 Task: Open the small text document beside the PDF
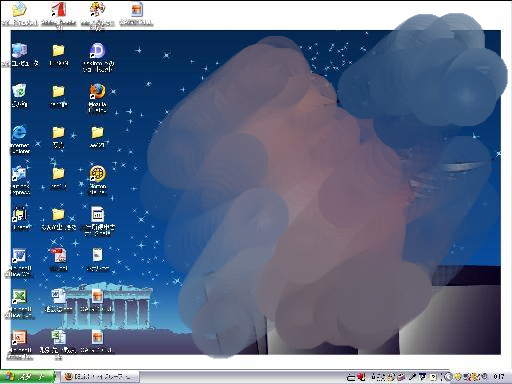point(97,256)
